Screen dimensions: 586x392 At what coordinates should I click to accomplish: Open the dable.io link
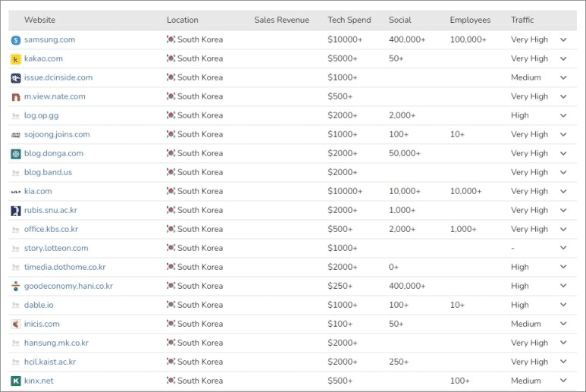(39, 305)
